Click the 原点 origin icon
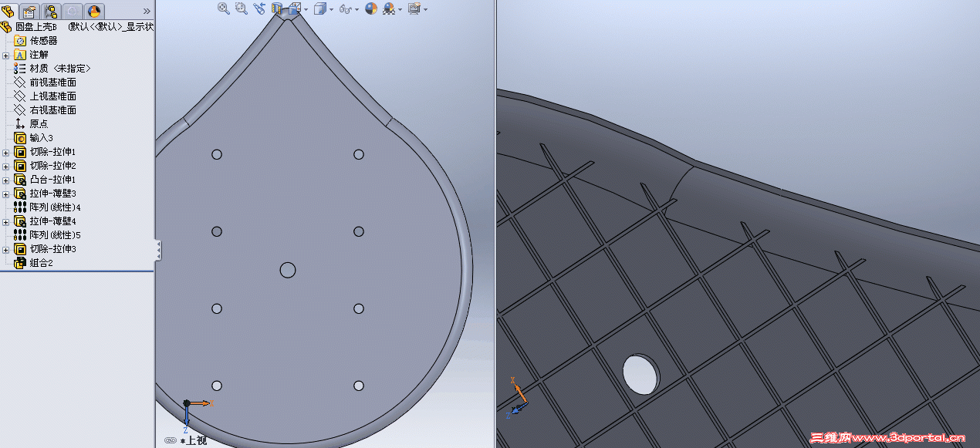 tap(20, 124)
